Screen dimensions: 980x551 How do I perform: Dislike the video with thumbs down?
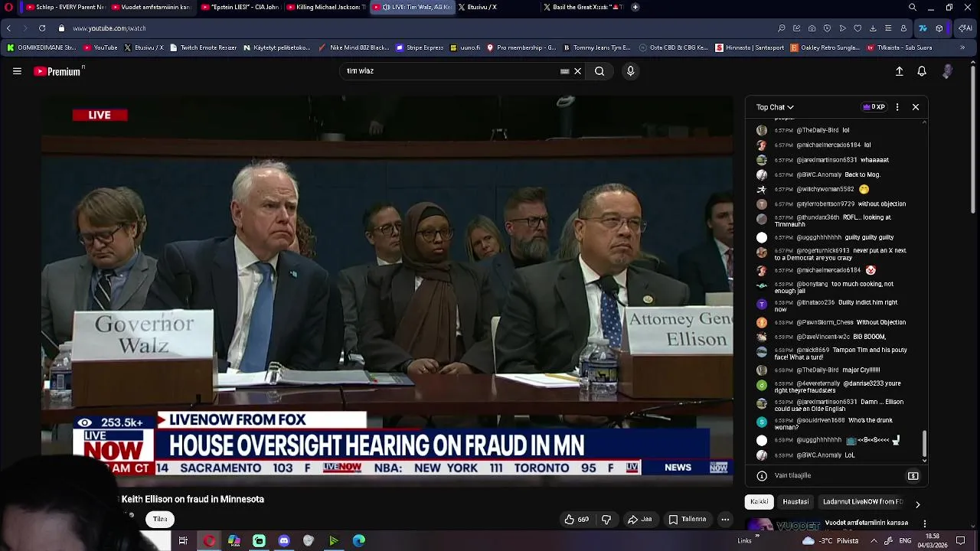click(x=606, y=520)
